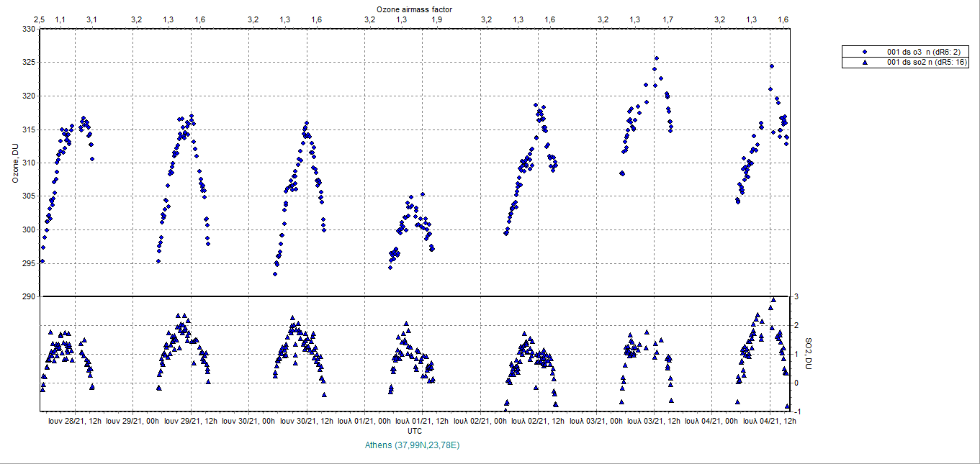The height and width of the screenshot is (464, 980).
Task: Click the Athens (37,99N,23,78E) location caption
Action: 413,445
